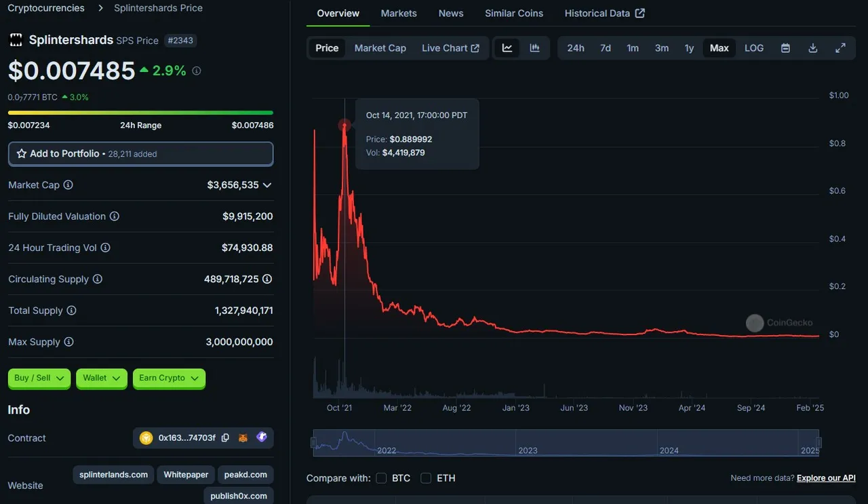Image resolution: width=868 pixels, height=504 pixels.
Task: Open the Live Chart link
Action: coord(450,48)
